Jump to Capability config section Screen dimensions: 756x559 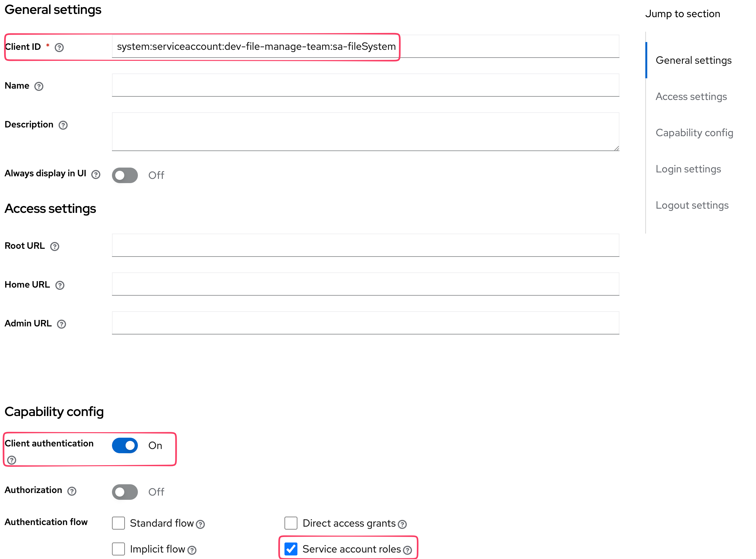(695, 133)
